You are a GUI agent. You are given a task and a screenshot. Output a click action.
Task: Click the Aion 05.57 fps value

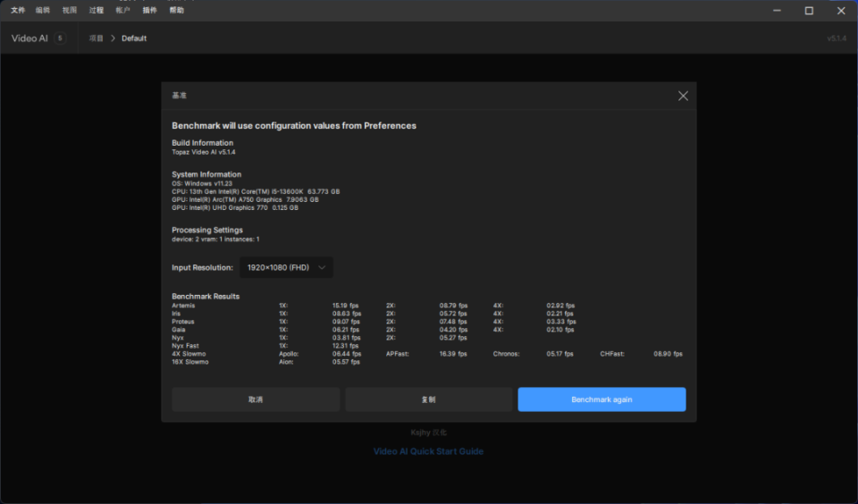coord(346,362)
